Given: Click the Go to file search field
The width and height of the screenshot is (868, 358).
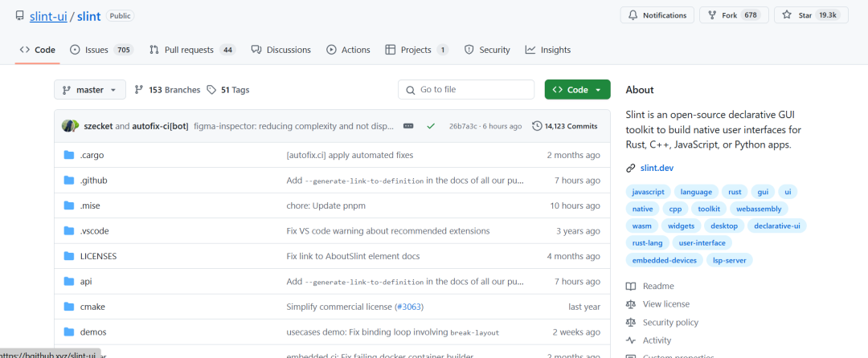Looking at the screenshot, I should click(x=466, y=90).
